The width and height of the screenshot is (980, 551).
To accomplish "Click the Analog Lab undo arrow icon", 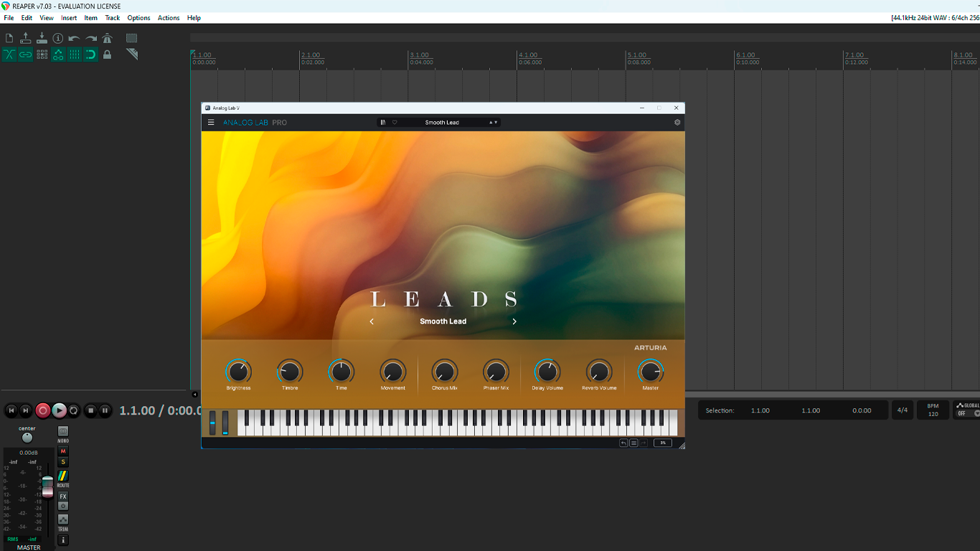I will tap(623, 443).
